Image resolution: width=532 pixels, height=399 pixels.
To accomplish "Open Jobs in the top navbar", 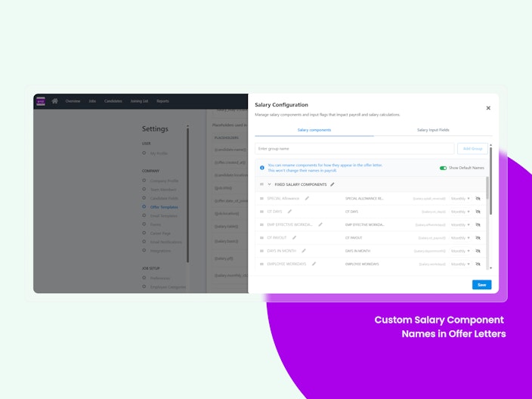I will (x=92, y=101).
